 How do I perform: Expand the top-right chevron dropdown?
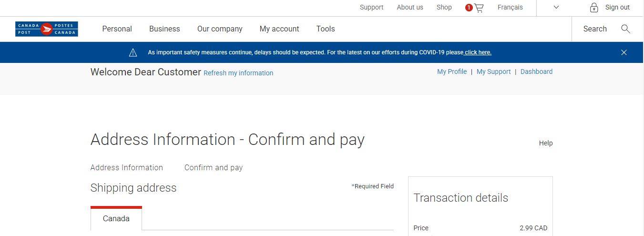(556, 7)
